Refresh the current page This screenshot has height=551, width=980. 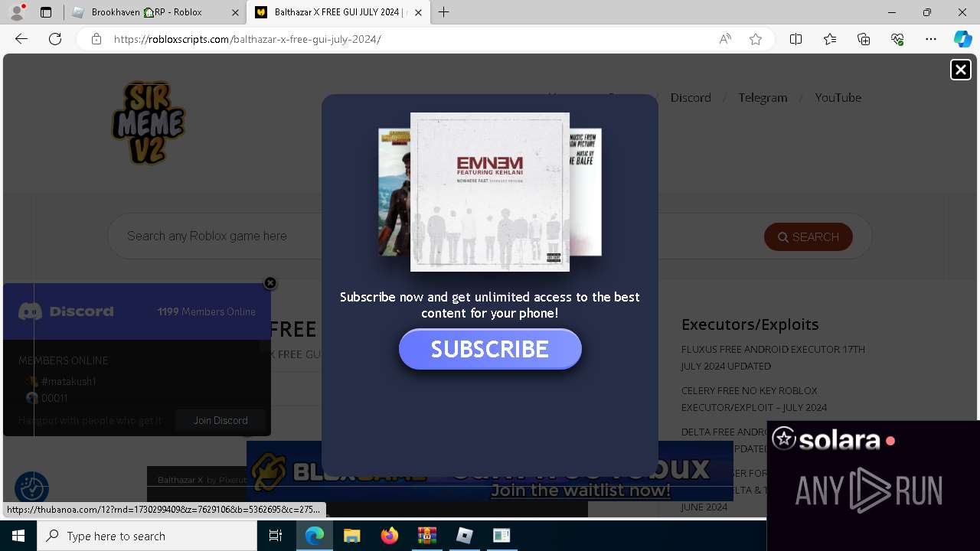55,39
